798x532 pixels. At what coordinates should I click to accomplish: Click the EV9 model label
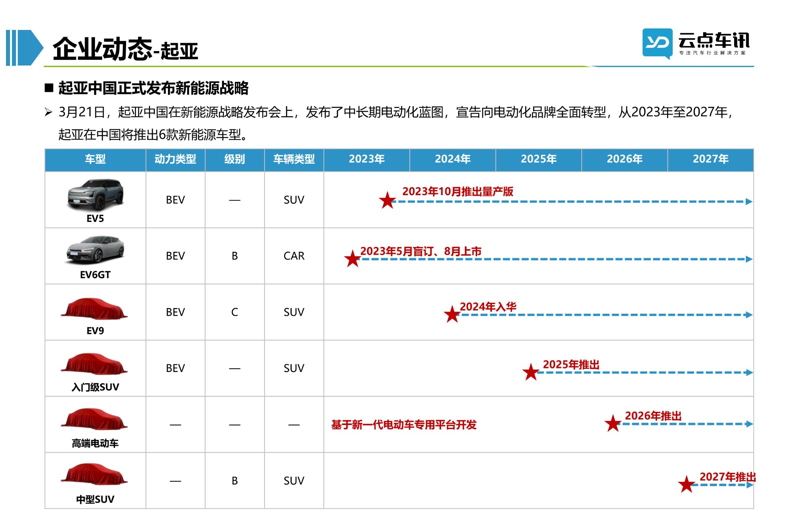click(95, 331)
